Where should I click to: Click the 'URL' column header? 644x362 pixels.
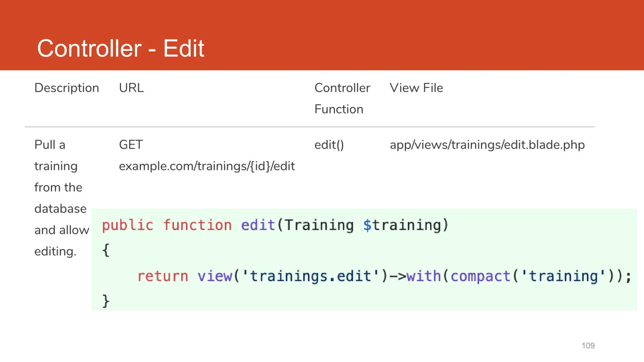click(131, 88)
